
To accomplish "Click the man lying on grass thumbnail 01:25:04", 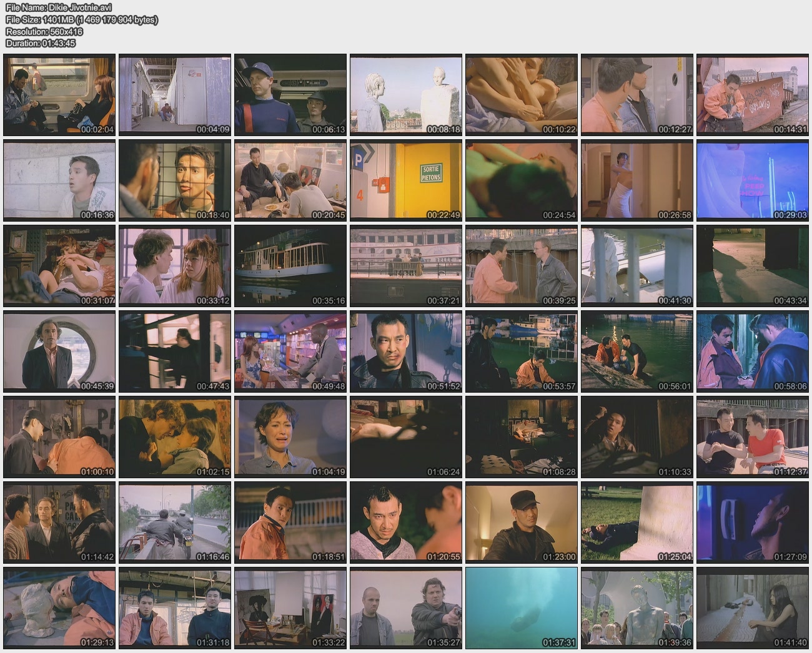I will (x=636, y=523).
